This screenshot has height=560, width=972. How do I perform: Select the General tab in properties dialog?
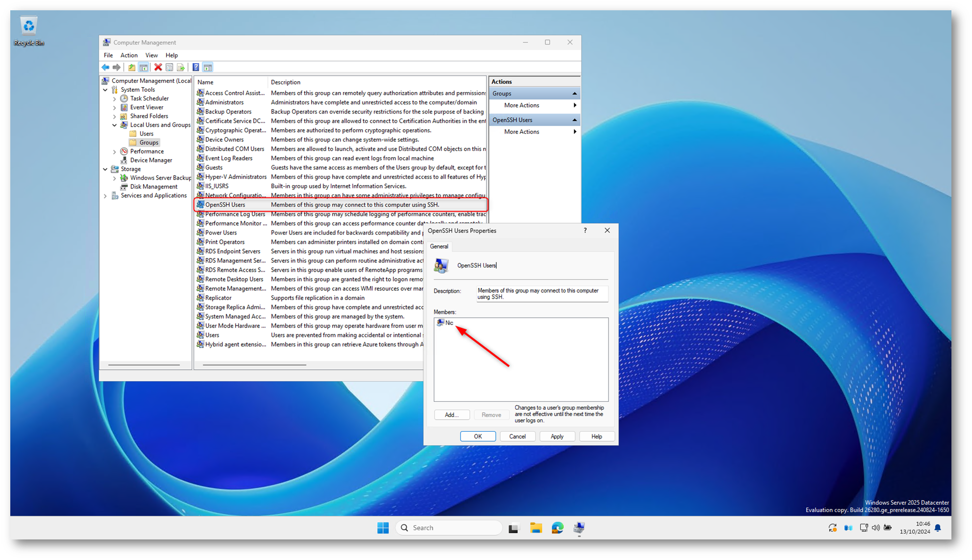pos(439,246)
